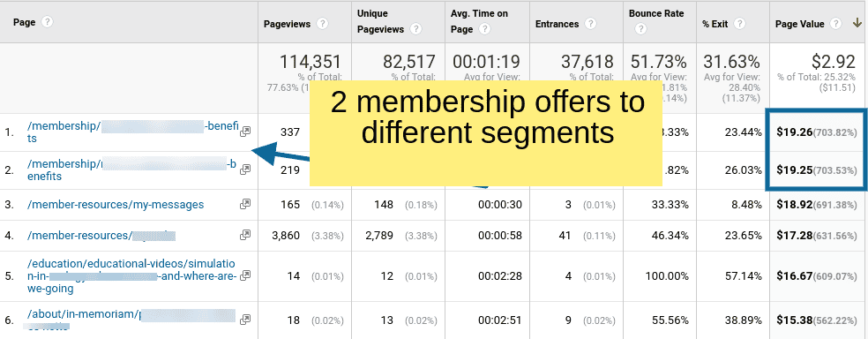Select the $19.25 page value cell
The width and height of the screenshot is (868, 339).
tap(817, 170)
